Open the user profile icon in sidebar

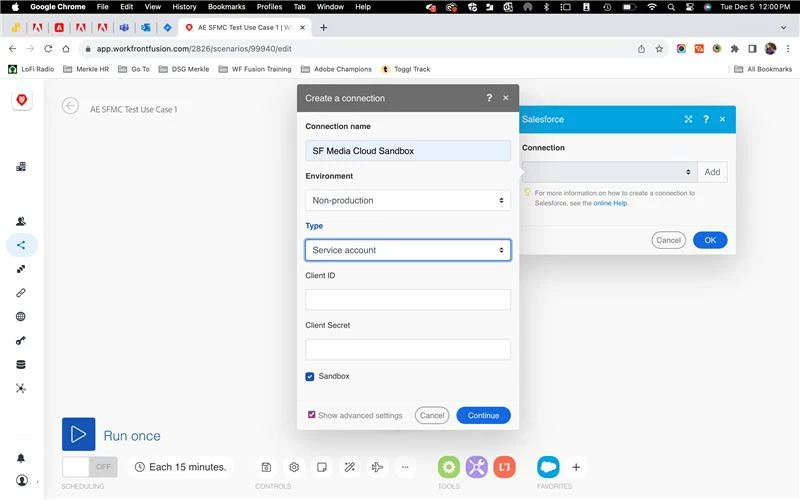pos(22,481)
